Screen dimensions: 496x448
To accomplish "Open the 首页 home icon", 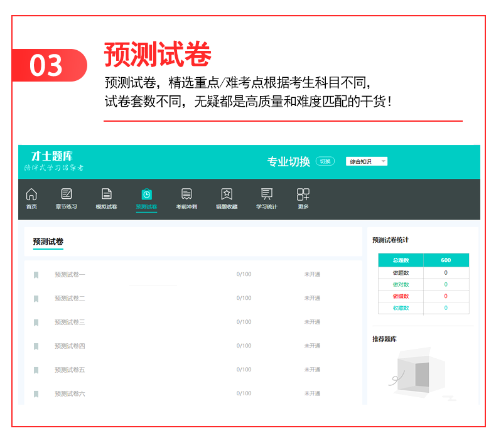I will pos(31,194).
